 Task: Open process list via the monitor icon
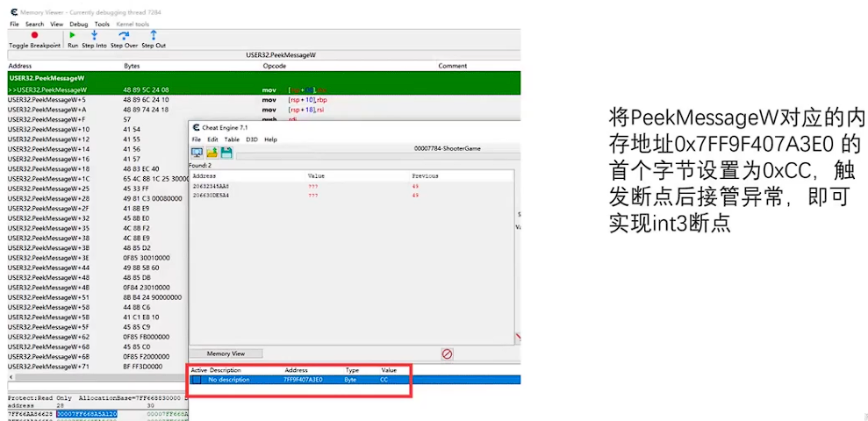point(197,153)
